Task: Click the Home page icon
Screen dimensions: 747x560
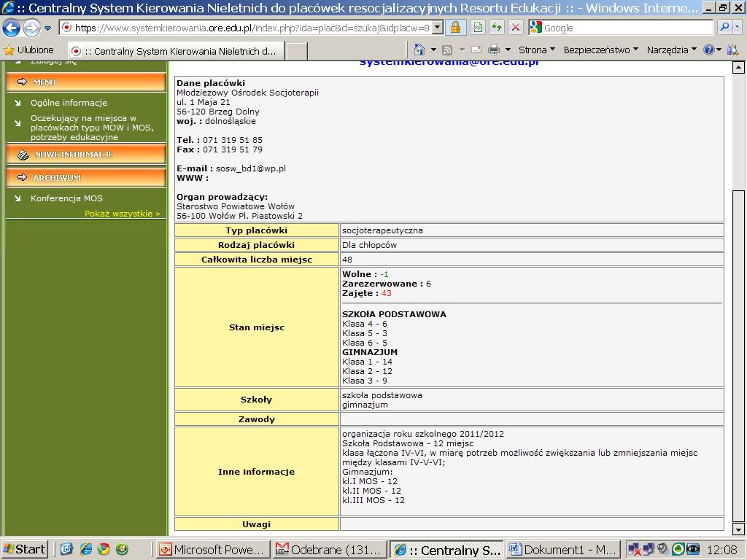Action: [x=419, y=50]
